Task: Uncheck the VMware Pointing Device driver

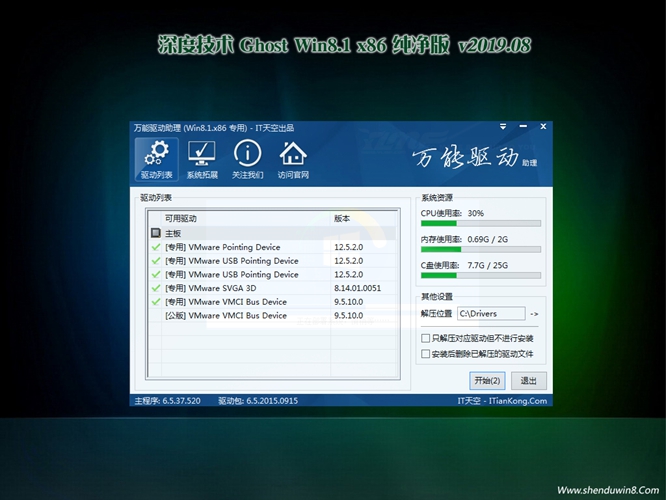Action: 156,247
